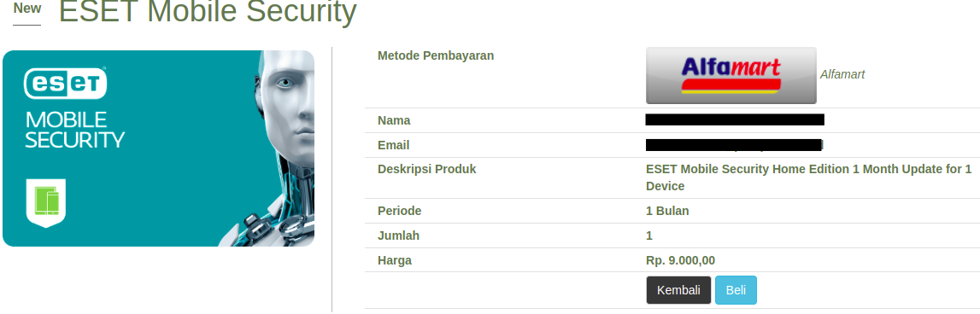Image resolution: width=980 pixels, height=314 pixels.
Task: Click the Alfamart italic caption text
Action: (x=842, y=75)
